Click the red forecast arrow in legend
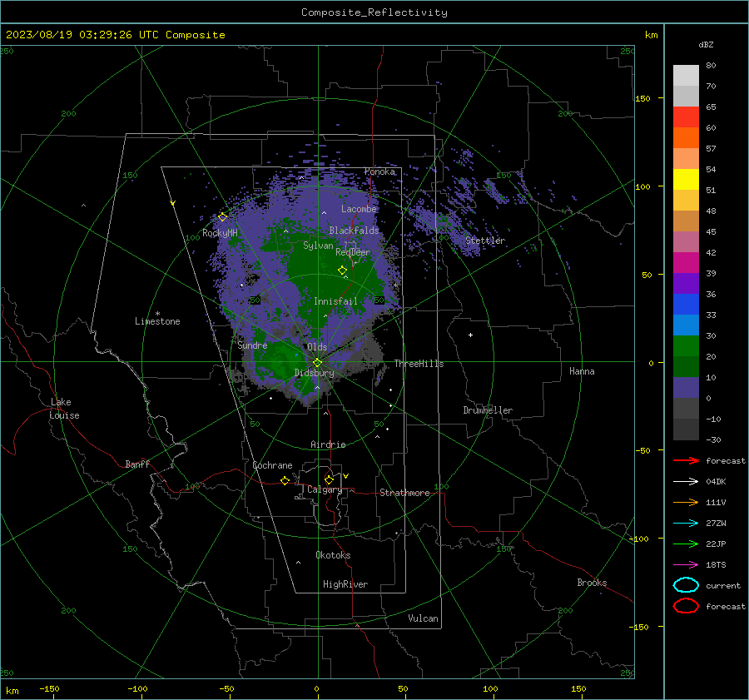749x700 pixels. [x=686, y=460]
